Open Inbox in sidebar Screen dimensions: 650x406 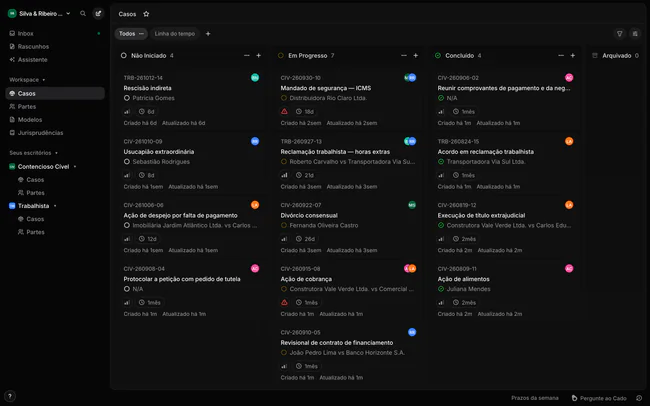coord(55,34)
